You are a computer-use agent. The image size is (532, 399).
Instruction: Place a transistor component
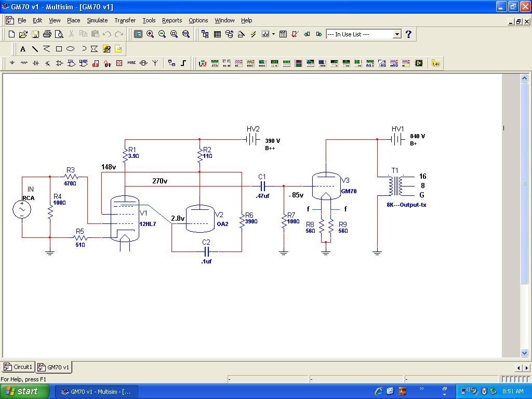pos(47,63)
